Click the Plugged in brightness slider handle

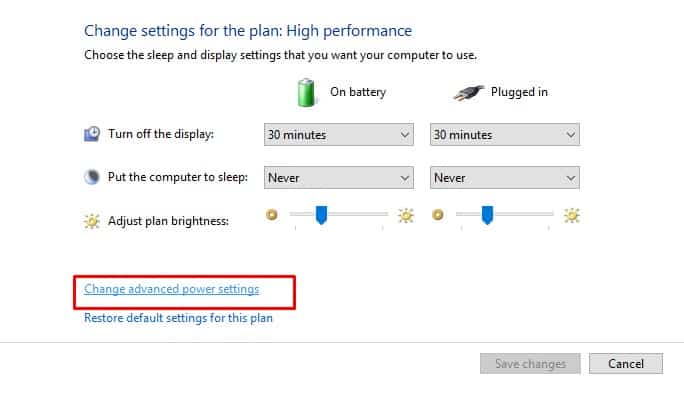(x=487, y=215)
